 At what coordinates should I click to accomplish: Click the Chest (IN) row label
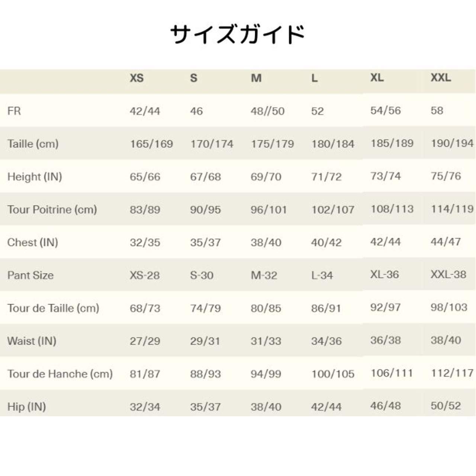33,242
